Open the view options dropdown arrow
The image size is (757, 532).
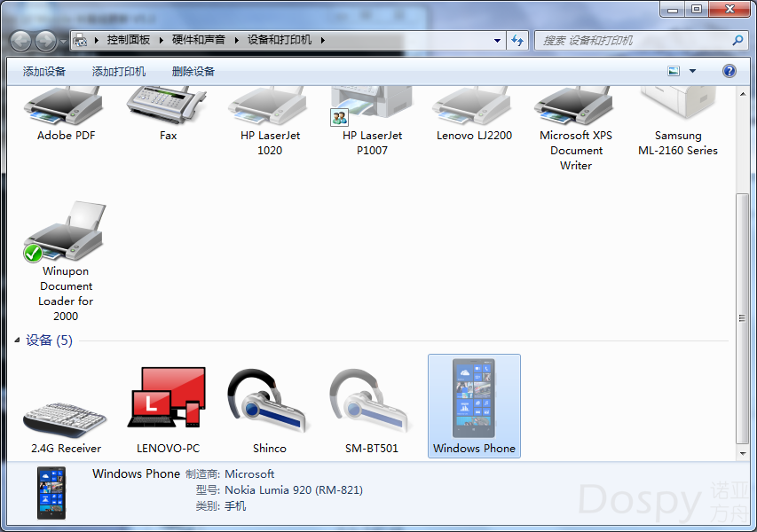(692, 71)
